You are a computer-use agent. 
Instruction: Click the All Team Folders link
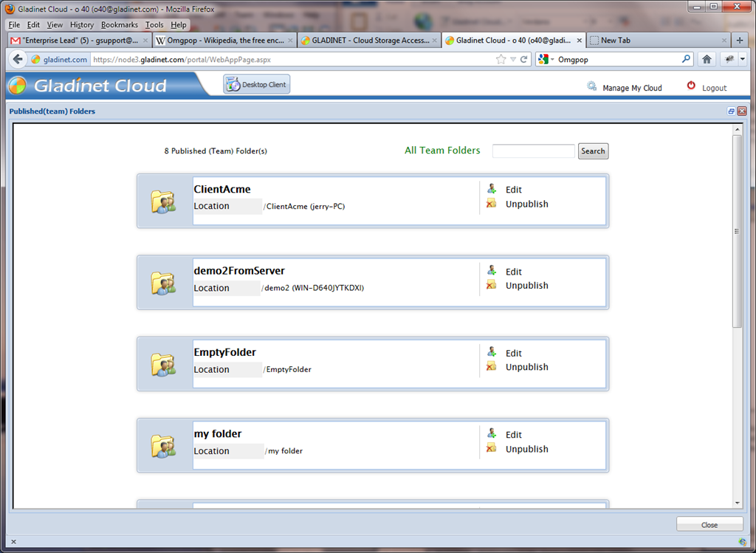point(442,151)
